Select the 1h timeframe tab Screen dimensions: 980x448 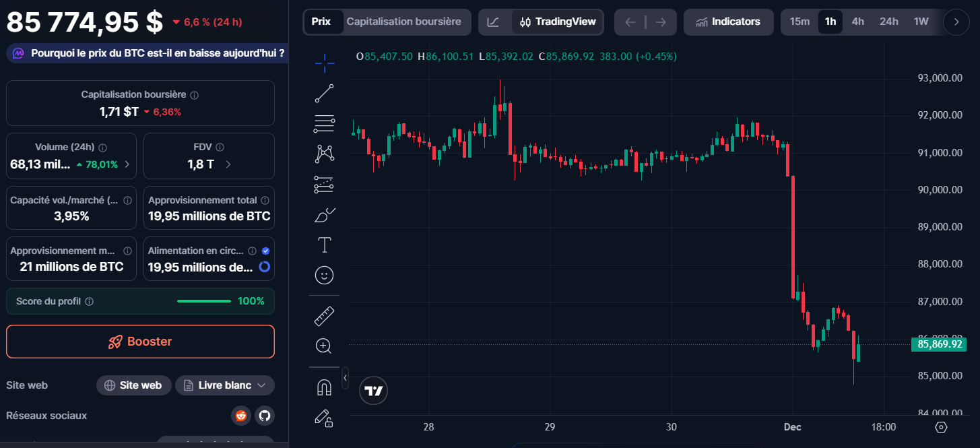[830, 21]
